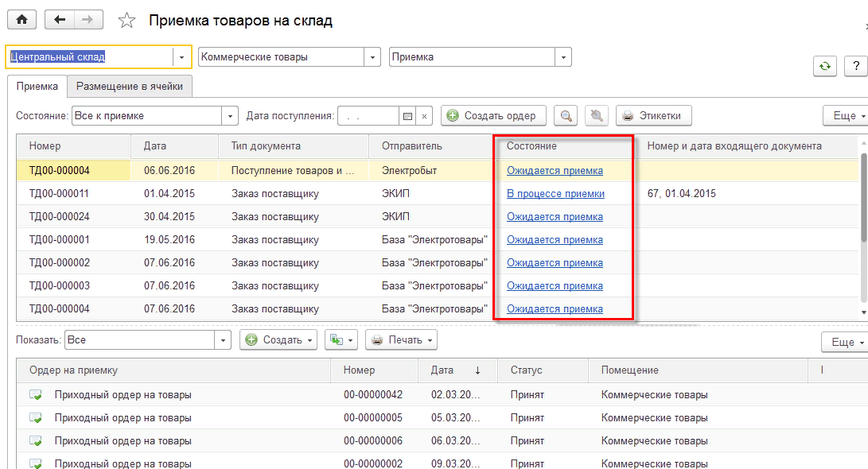Screen dimensions: 868x469
Task: Click the Home icon button
Action: pyautogui.click(x=21, y=20)
